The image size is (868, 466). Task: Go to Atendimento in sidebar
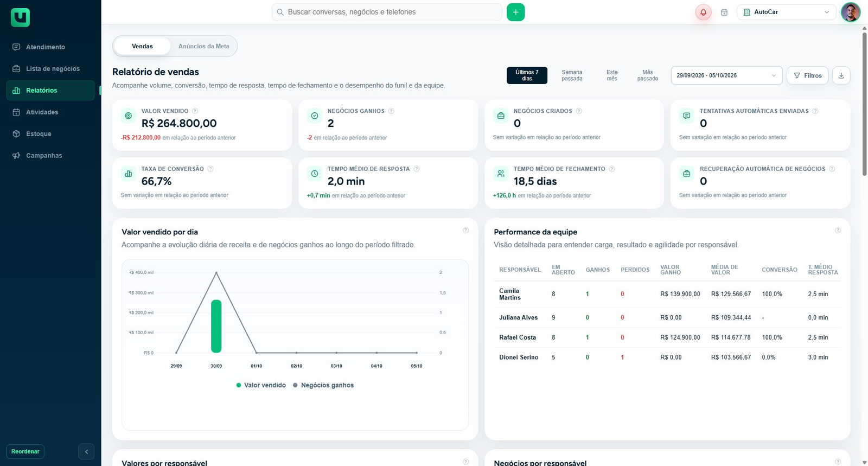click(50, 47)
